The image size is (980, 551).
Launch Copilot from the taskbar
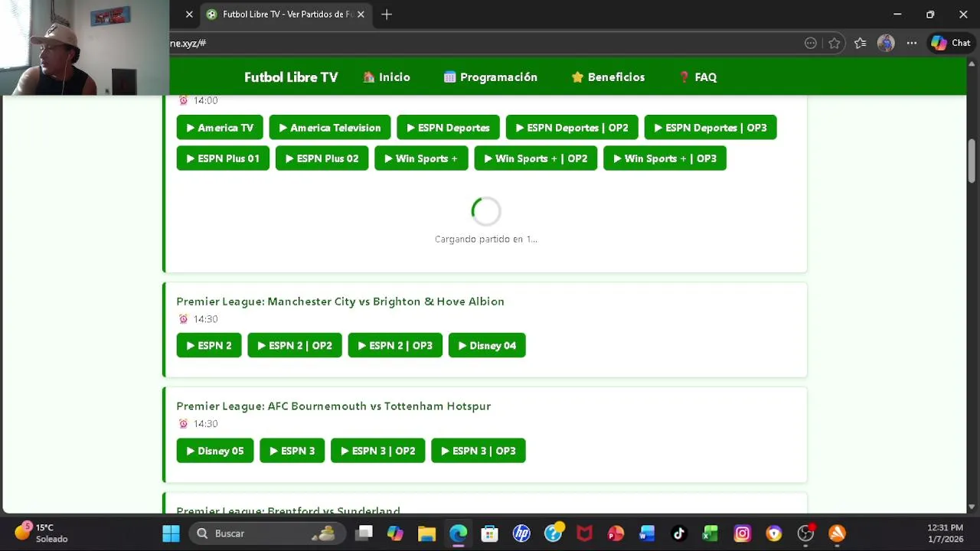point(395,533)
